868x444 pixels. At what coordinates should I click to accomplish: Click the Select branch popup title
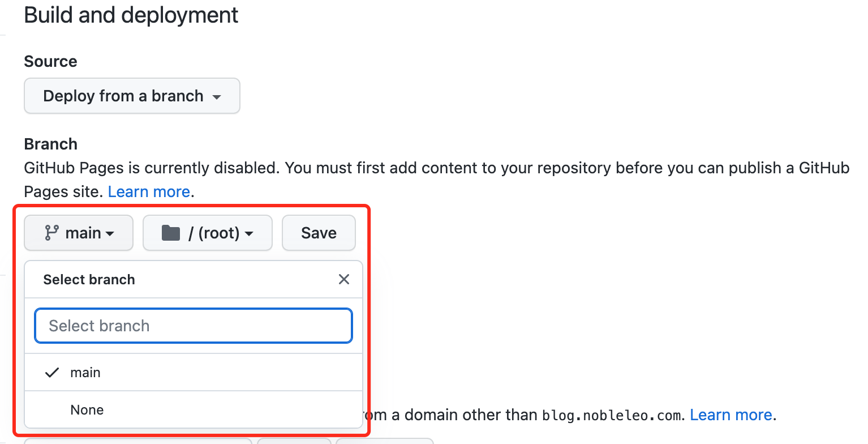(89, 279)
